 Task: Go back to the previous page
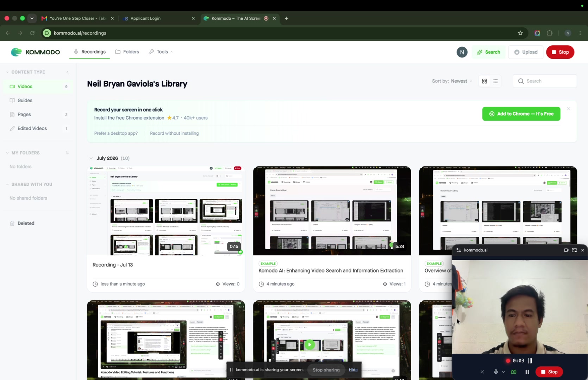pyautogui.click(x=8, y=33)
